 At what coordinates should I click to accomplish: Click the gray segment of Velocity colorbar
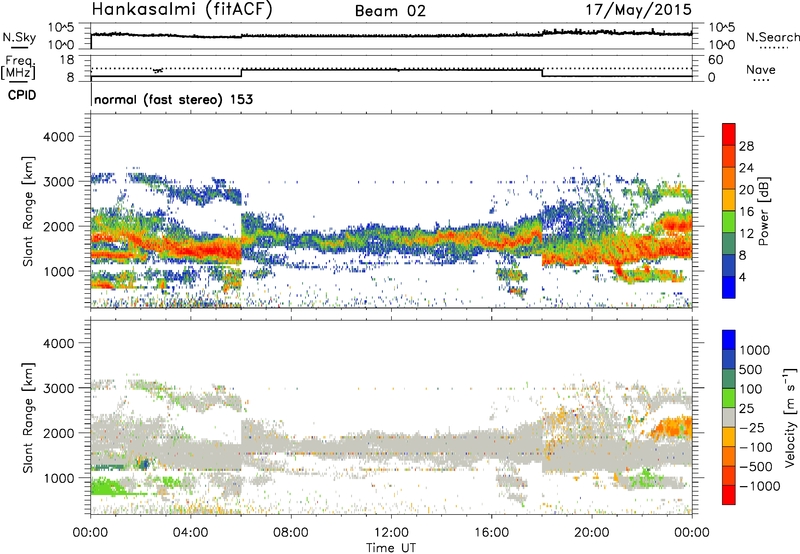728,418
